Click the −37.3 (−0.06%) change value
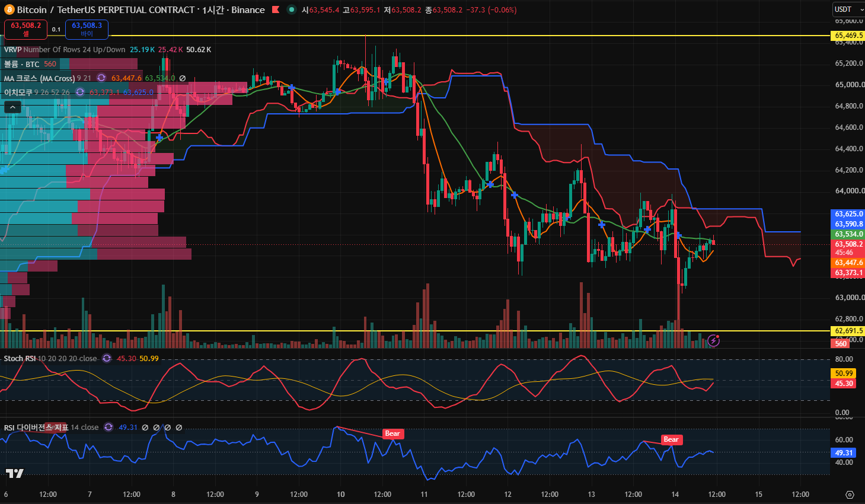This screenshot has width=865, height=504. [491, 10]
